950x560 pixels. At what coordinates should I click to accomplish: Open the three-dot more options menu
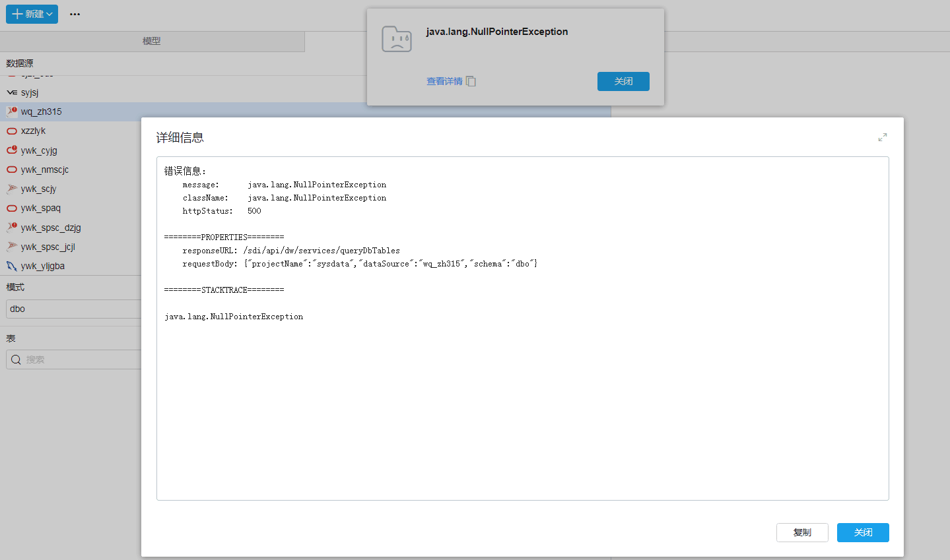pyautogui.click(x=75, y=14)
